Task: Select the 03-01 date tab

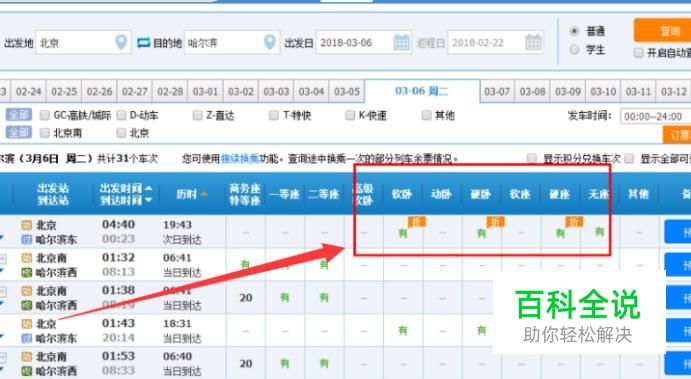Action: pyautogui.click(x=205, y=92)
